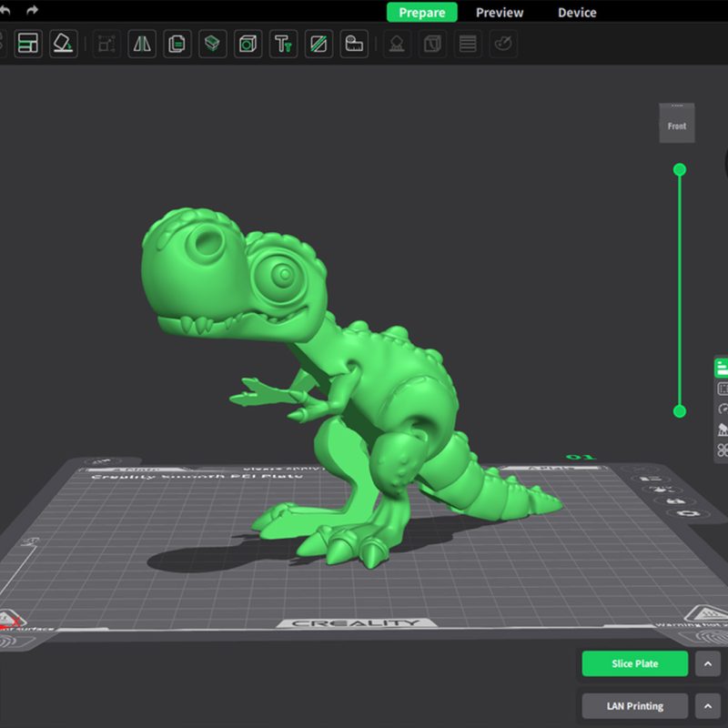Select the mirror tool in toolbar
This screenshot has height=728, width=728.
click(143, 43)
